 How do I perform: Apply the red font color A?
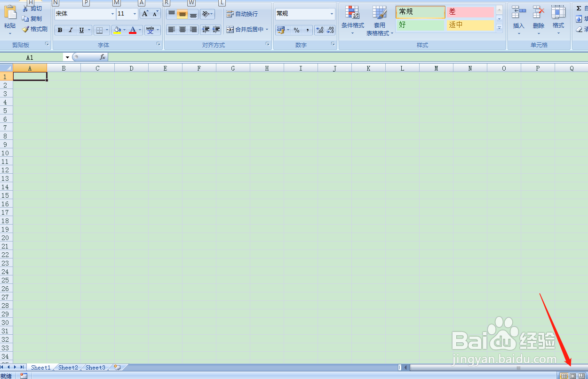pos(133,30)
